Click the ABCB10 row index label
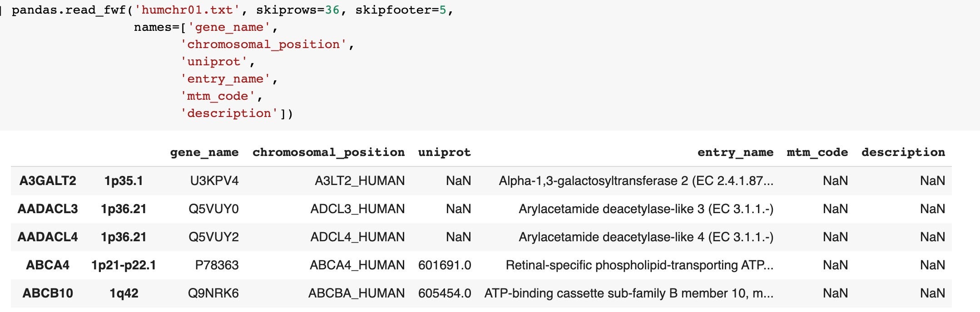This screenshot has width=980, height=312. point(48,293)
